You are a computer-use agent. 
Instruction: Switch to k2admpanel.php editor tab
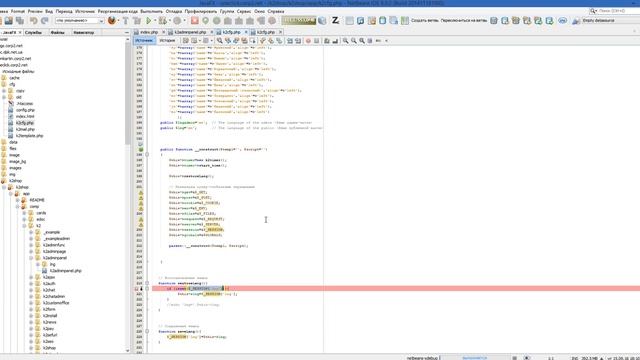[x=190, y=32]
